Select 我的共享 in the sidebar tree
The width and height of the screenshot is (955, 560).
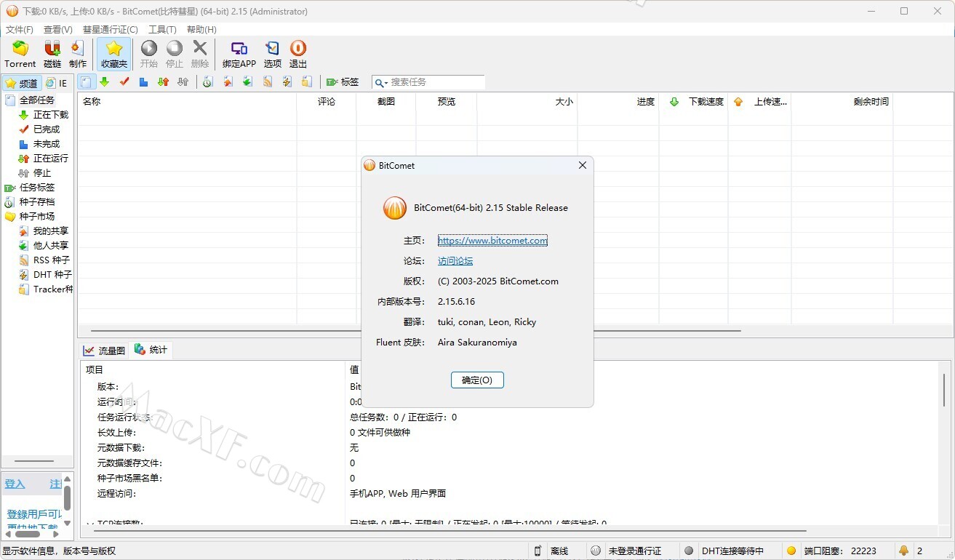[x=51, y=231]
